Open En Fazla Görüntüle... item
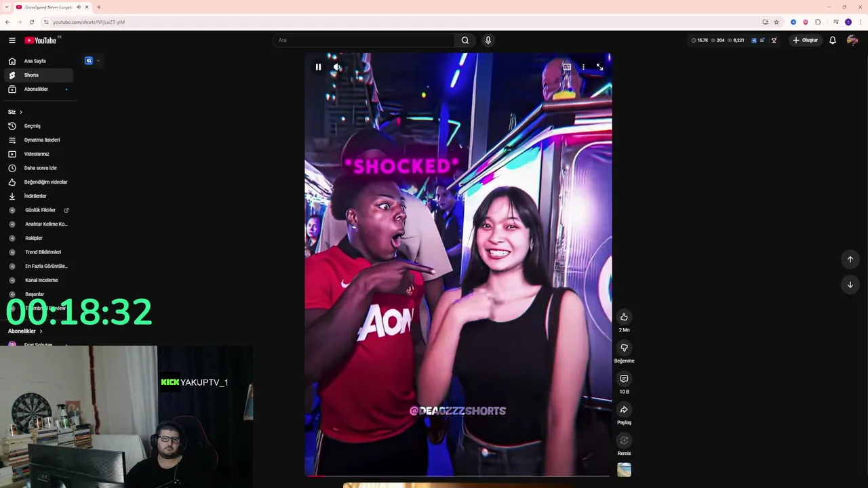This screenshot has width=868, height=488. click(38, 266)
